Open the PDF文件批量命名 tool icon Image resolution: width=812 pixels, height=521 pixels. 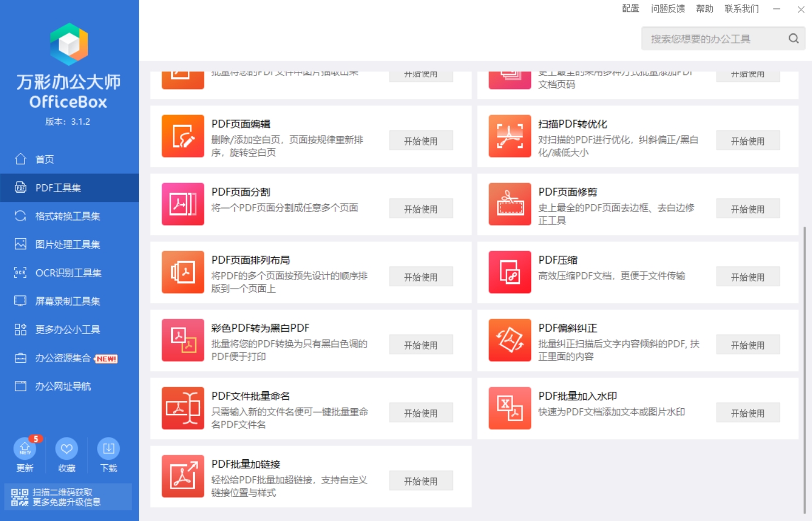point(183,408)
